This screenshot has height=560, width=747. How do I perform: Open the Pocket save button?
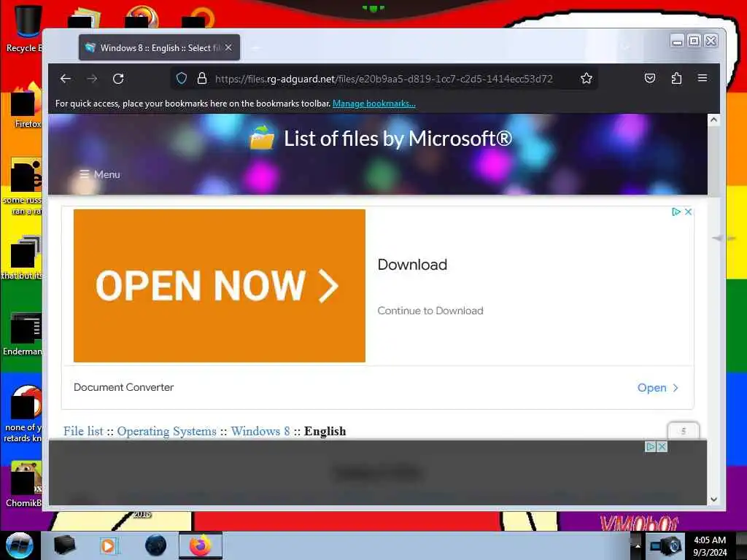(x=650, y=78)
